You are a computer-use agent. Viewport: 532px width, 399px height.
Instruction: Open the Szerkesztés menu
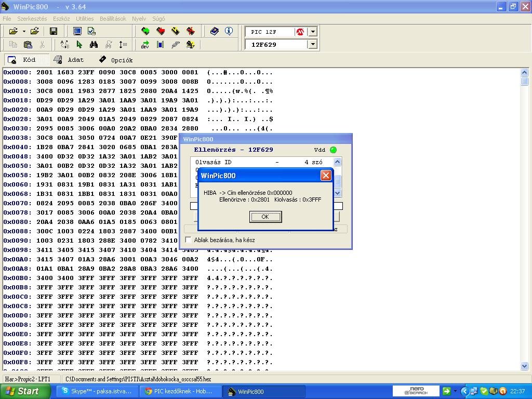point(32,19)
